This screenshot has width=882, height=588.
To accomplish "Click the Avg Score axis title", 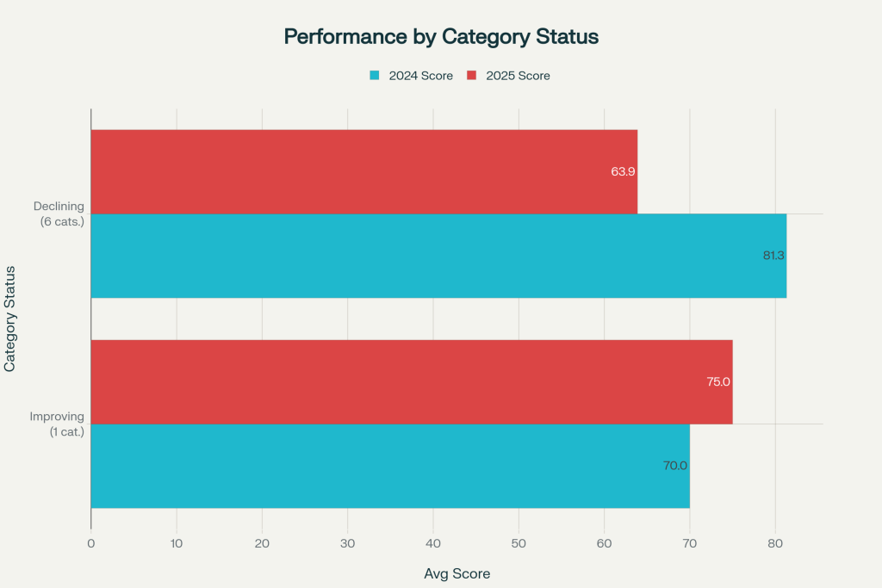I will click(x=457, y=573).
